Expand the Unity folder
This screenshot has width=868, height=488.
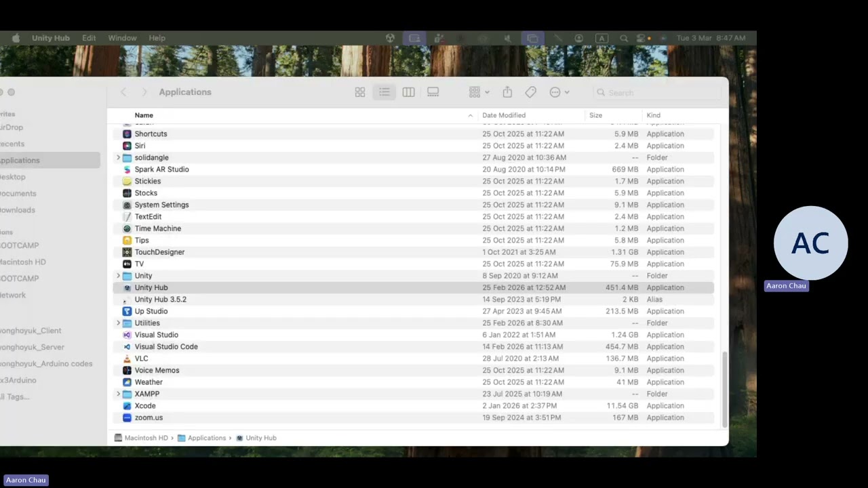[118, 276]
